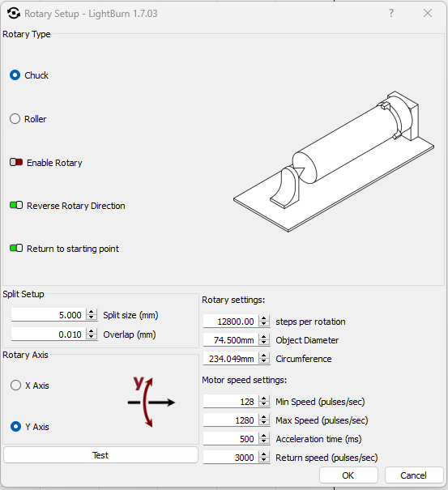
Task: Select the Chuck rotary type
Action: coord(15,75)
